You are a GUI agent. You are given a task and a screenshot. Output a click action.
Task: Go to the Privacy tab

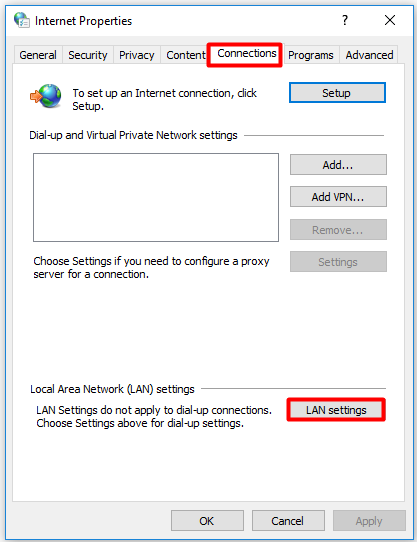(137, 55)
